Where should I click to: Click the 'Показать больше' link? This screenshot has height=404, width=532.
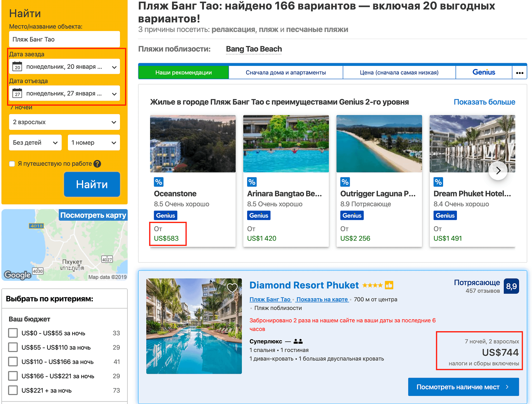(484, 102)
